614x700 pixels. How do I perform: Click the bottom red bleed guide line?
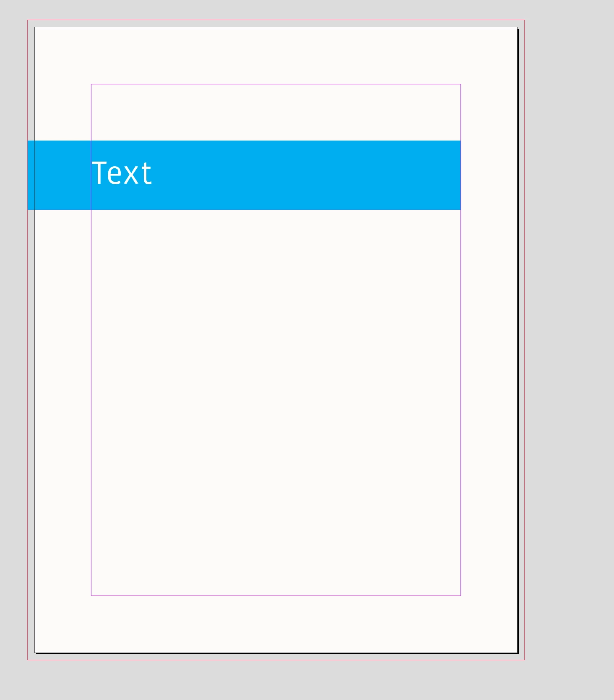[x=276, y=660]
